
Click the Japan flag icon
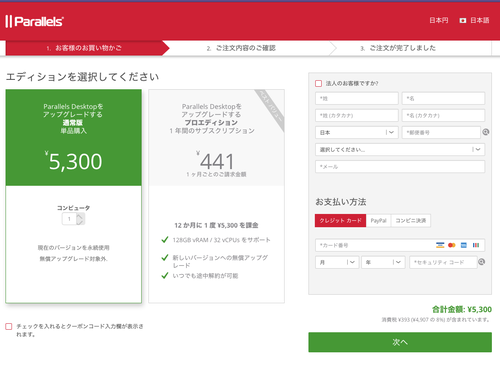pos(463,21)
